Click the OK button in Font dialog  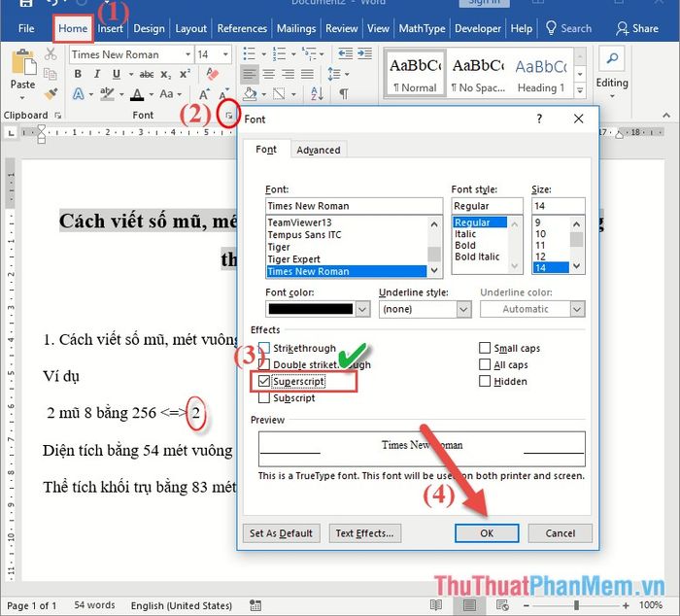click(x=487, y=533)
